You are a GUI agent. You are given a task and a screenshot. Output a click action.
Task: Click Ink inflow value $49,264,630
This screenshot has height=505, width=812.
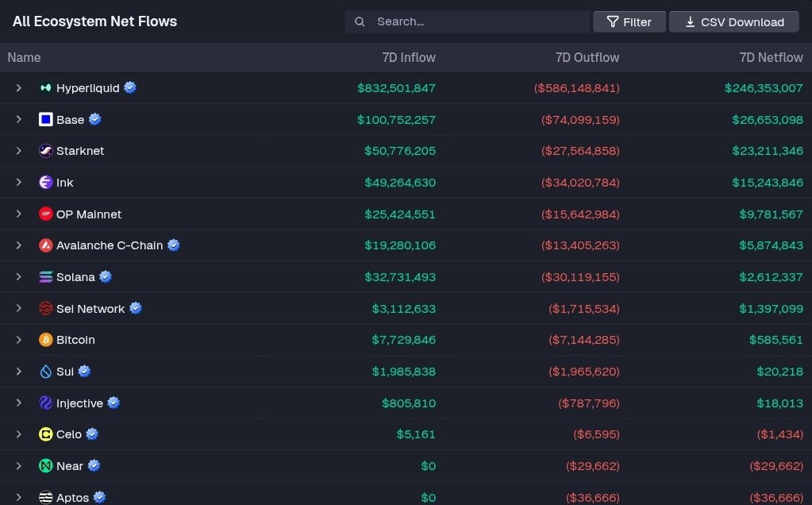coord(400,183)
